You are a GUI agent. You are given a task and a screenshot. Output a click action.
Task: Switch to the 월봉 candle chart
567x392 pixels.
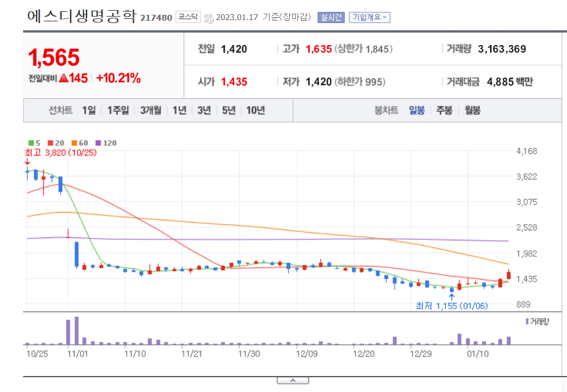click(472, 110)
